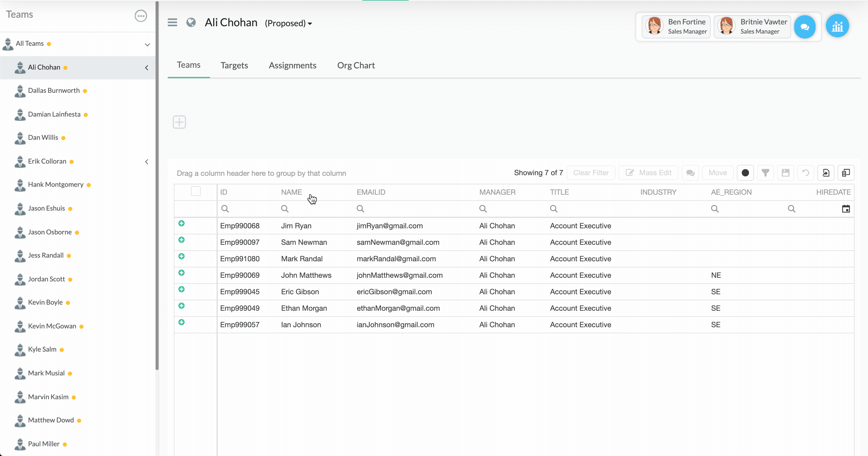Image resolution: width=868 pixels, height=456 pixels.
Task: Click the black circle color button
Action: pos(745,173)
